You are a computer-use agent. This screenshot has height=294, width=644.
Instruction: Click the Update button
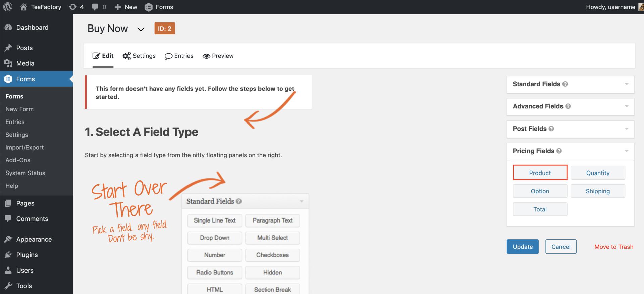pyautogui.click(x=523, y=247)
